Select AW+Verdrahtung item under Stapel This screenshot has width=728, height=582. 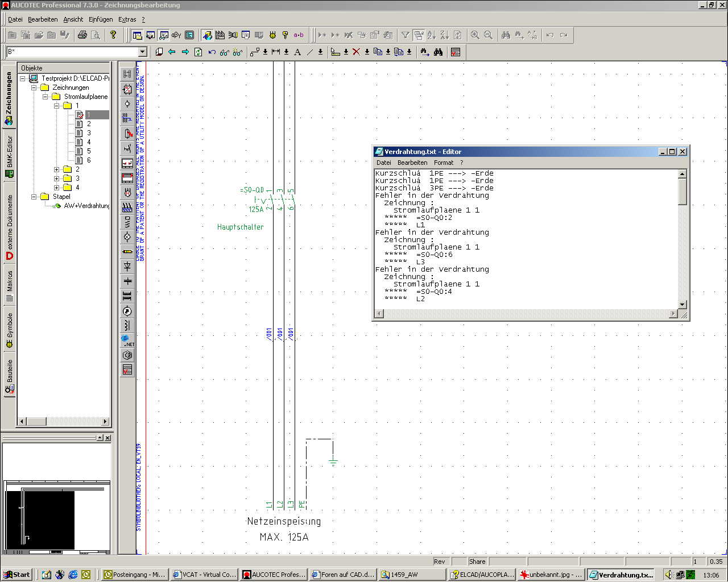tap(86, 206)
